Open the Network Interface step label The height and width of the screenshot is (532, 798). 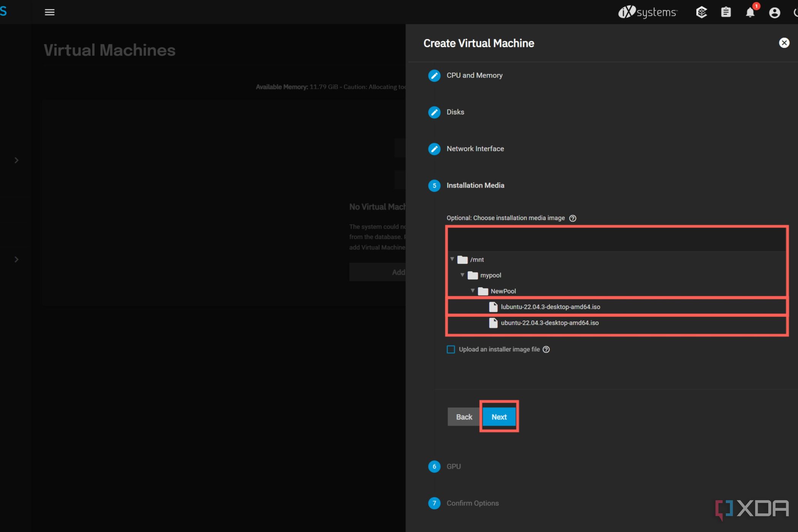click(475, 149)
